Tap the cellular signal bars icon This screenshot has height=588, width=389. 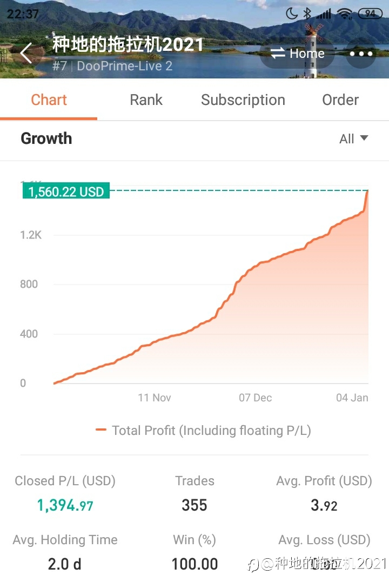coord(324,14)
